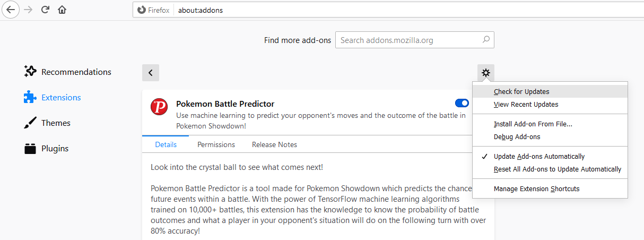Screen dimensions: 644x240
Task: Switch to the Permissions tab
Action: click(x=216, y=144)
